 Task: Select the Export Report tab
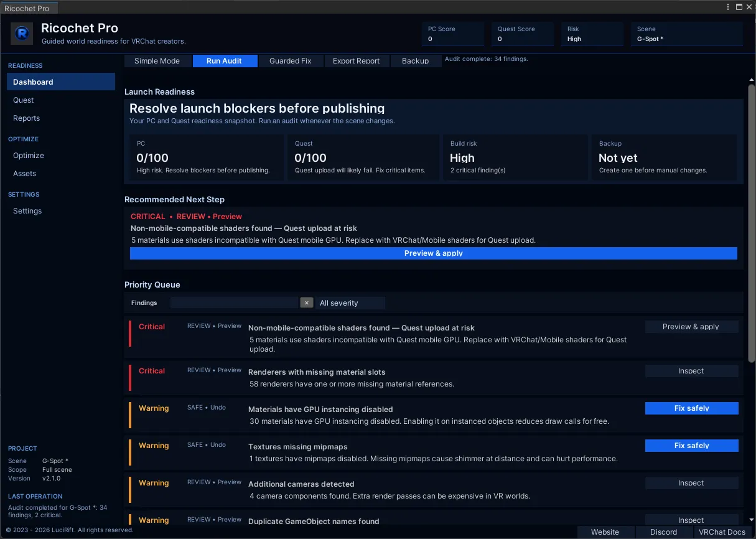(356, 61)
